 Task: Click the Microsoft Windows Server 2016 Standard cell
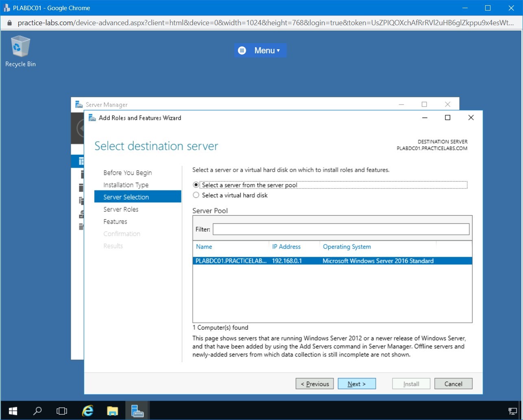tap(378, 261)
